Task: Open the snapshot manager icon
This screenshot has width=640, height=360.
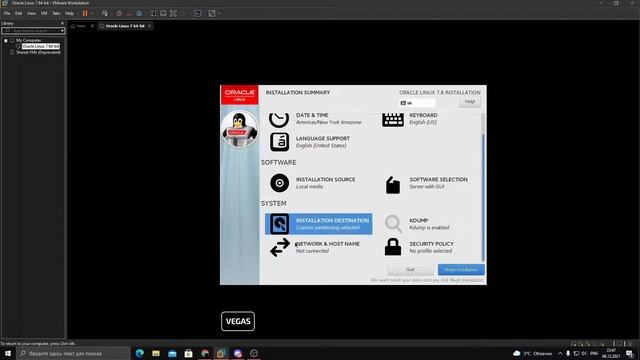Action: pos(139,13)
